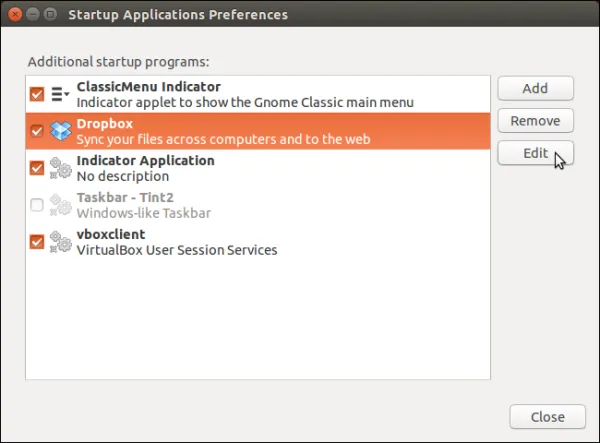Close the window via red titlebar button
The image size is (600, 443).
[15, 15]
